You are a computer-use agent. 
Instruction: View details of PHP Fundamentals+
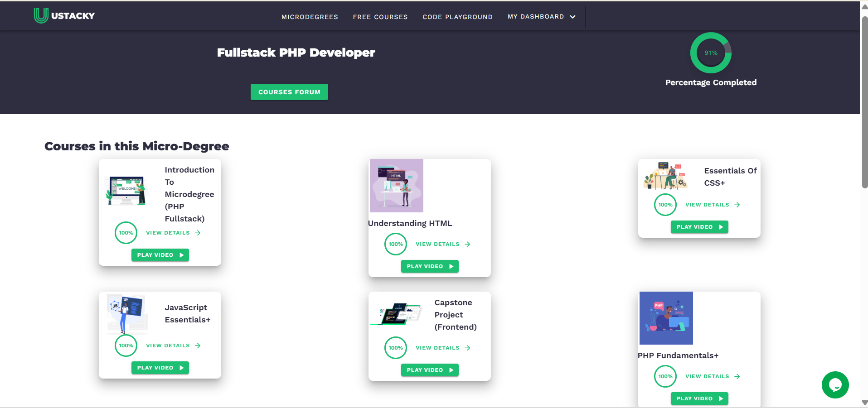click(x=713, y=376)
